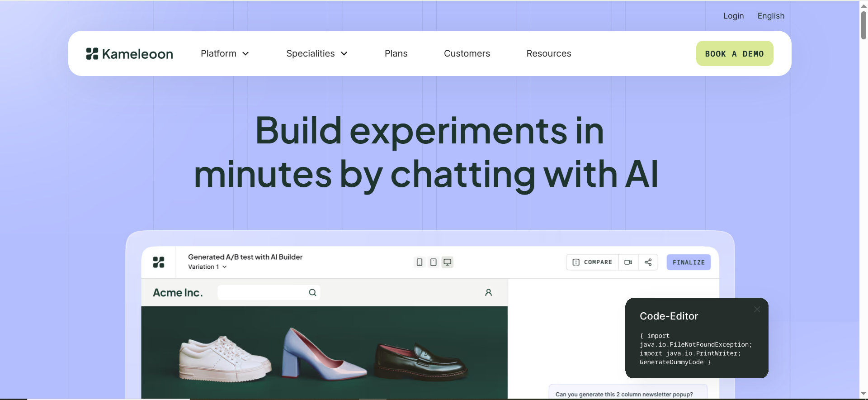Click the "Code-Editor" heading text
The image size is (868, 400).
[x=669, y=316]
